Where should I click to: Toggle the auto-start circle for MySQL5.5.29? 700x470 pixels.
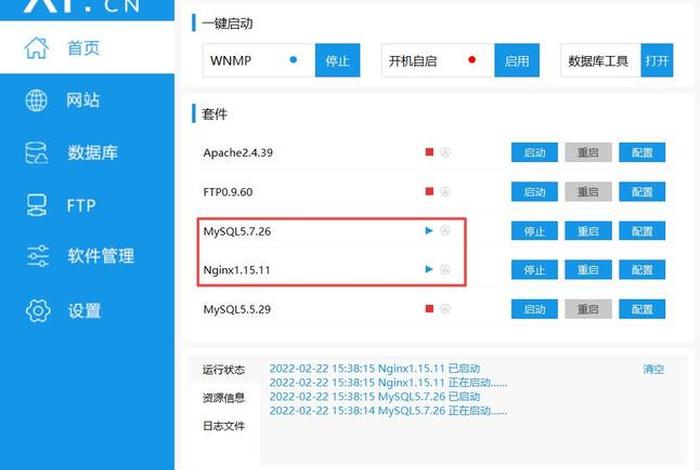coord(445,308)
